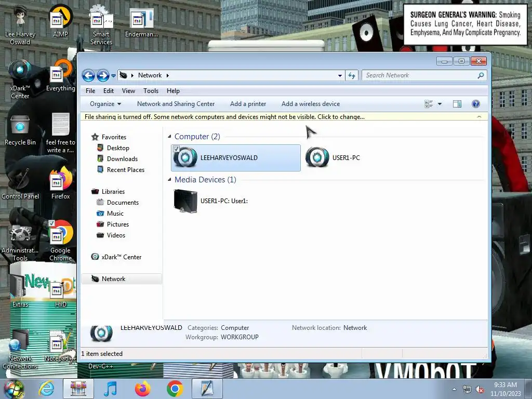Screen dimensions: 532x399
Task: Click the search magnifier icon
Action: 481,75
